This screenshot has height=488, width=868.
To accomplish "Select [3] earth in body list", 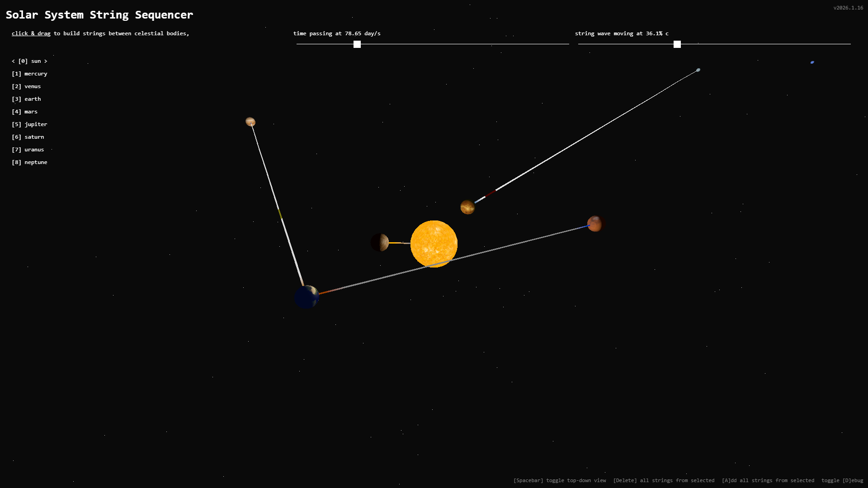I will click(26, 99).
